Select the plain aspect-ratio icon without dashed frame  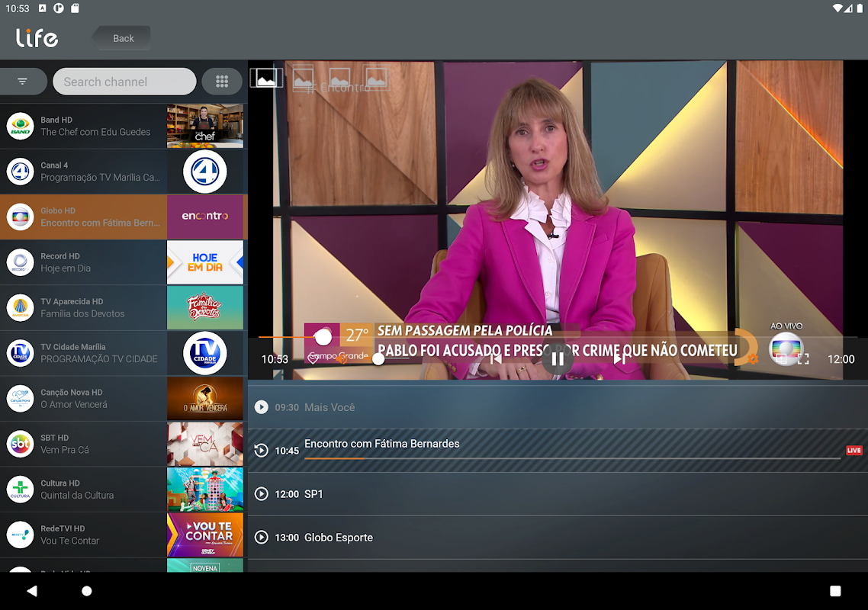point(339,78)
